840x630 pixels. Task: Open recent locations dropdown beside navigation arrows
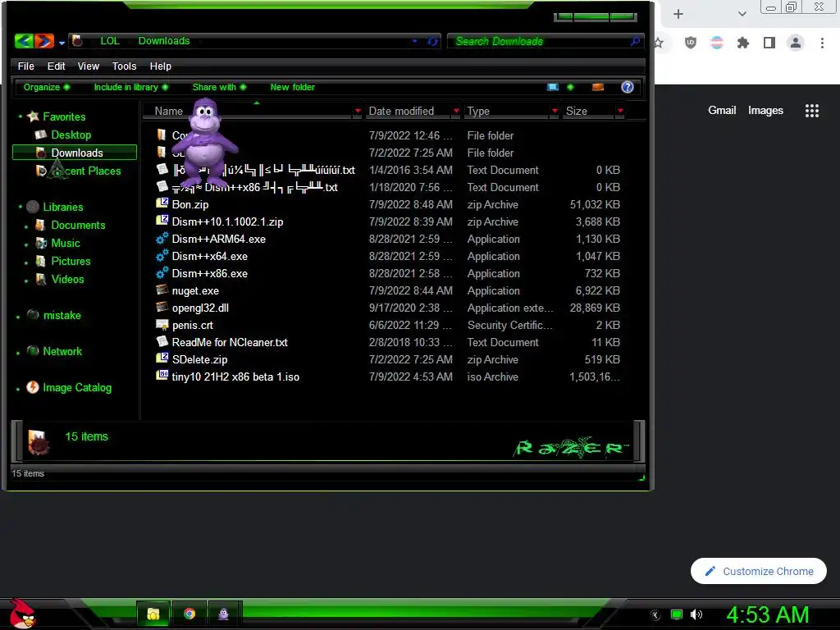pyautogui.click(x=62, y=43)
